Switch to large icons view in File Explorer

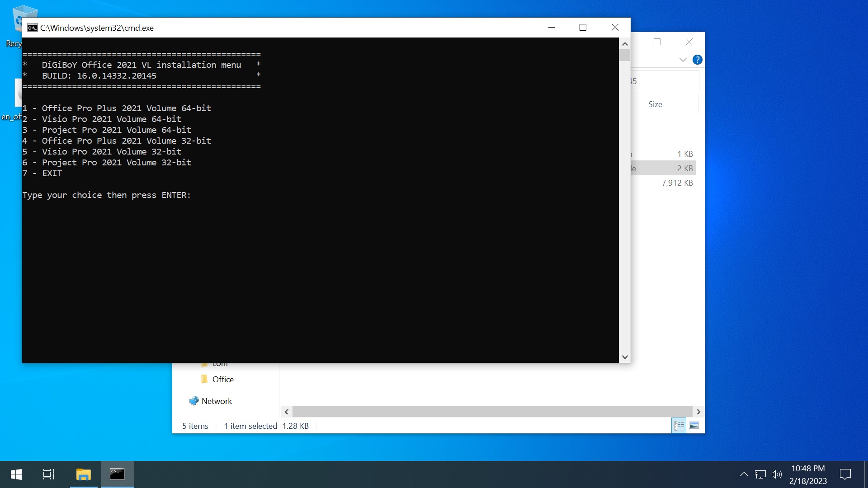(x=694, y=426)
